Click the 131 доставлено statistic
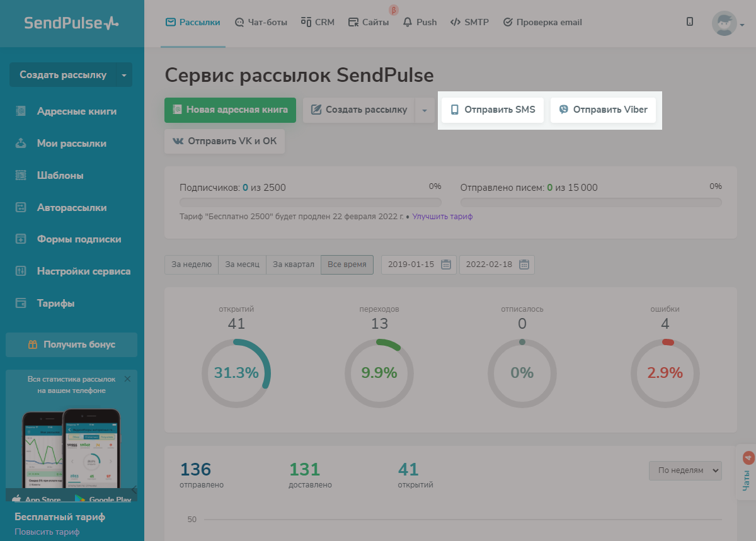 311,475
